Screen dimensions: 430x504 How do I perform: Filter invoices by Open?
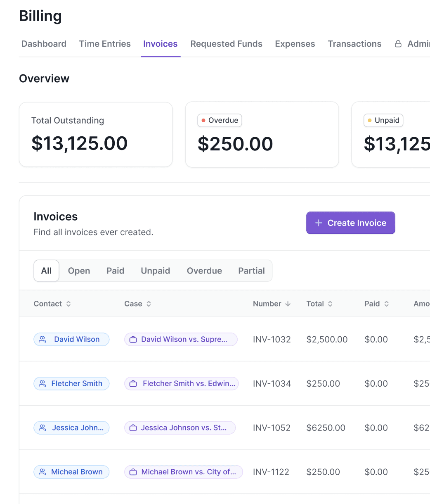(79, 271)
